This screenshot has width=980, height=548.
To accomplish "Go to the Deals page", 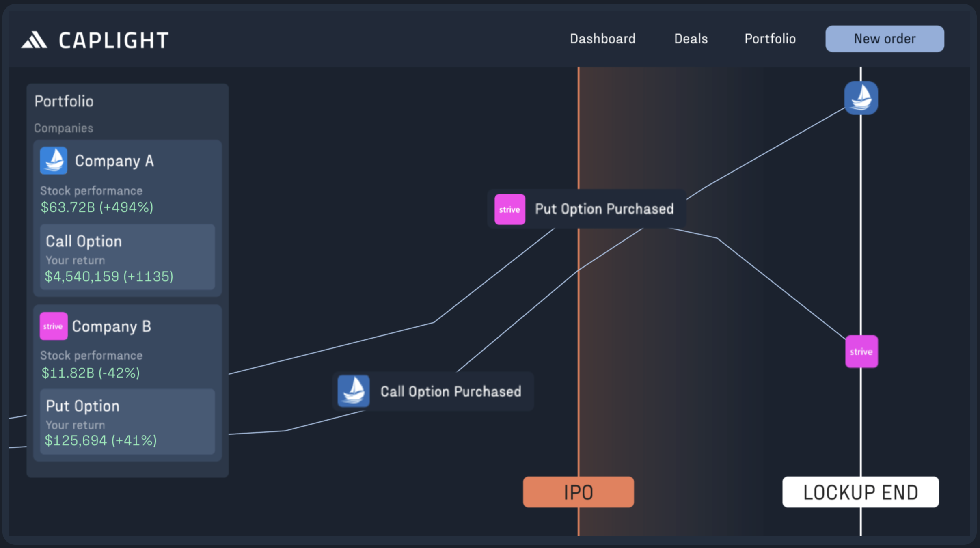I will (x=691, y=39).
